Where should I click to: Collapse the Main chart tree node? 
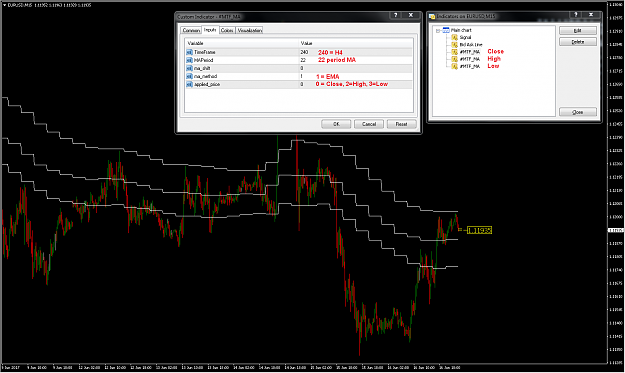pyautogui.click(x=438, y=30)
